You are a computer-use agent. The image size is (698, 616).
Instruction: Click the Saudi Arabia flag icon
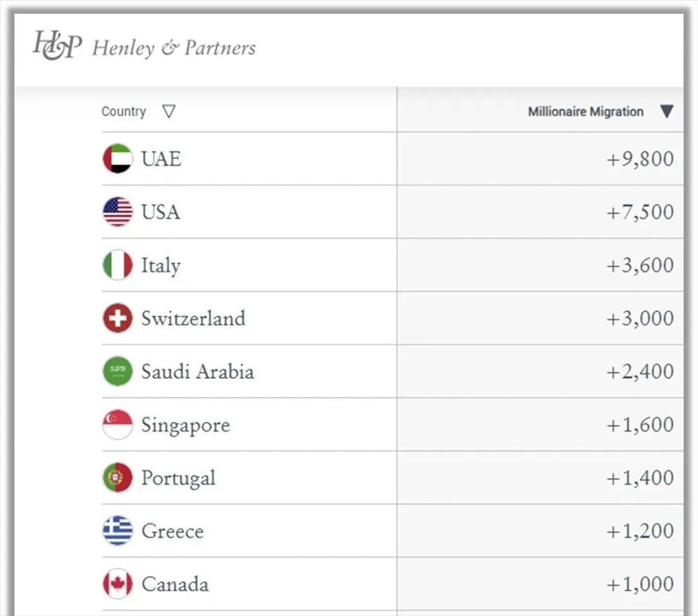[x=117, y=371]
